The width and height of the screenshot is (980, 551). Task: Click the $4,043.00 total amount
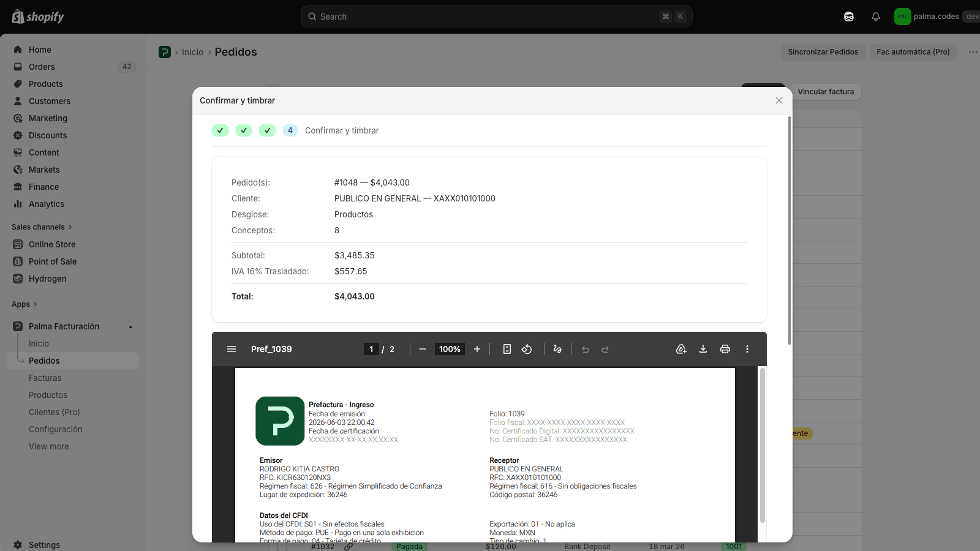click(355, 296)
